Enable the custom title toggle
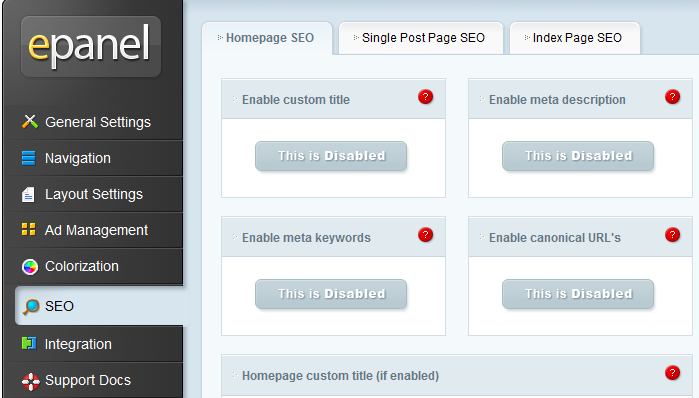 click(x=331, y=156)
